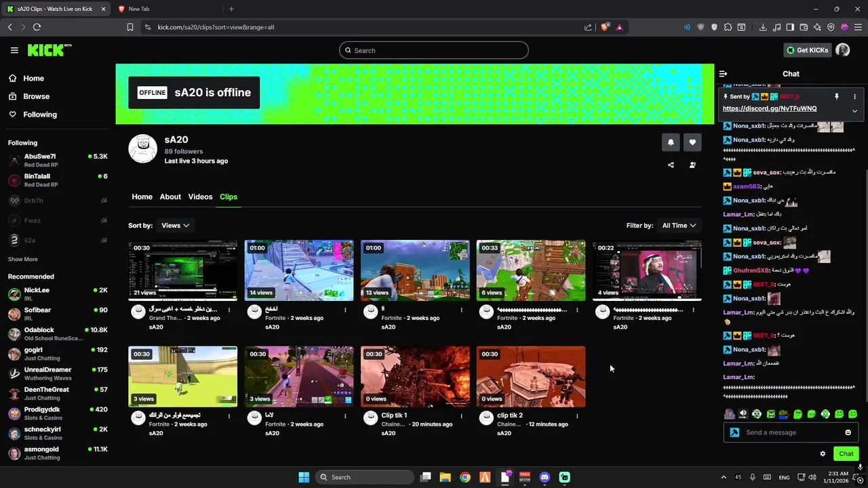Image resolution: width=868 pixels, height=488 pixels.
Task: Open Brave VPN shield icon
Action: tap(831, 27)
